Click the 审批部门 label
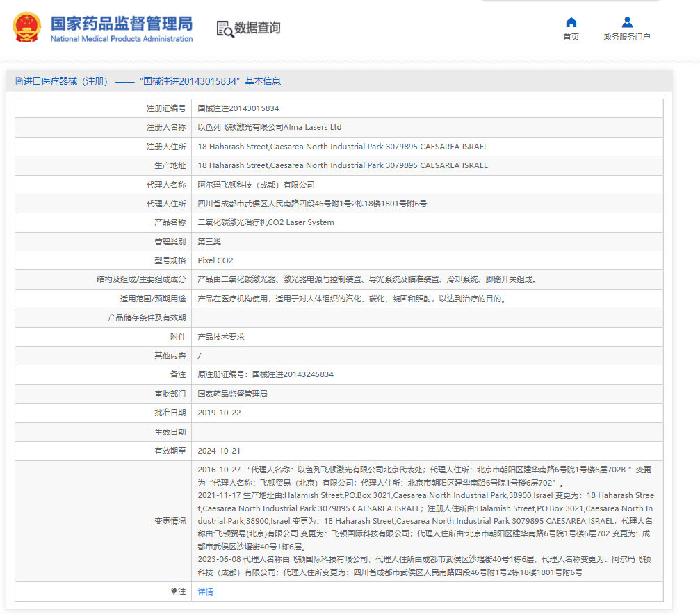The image size is (700, 614). pos(170,394)
